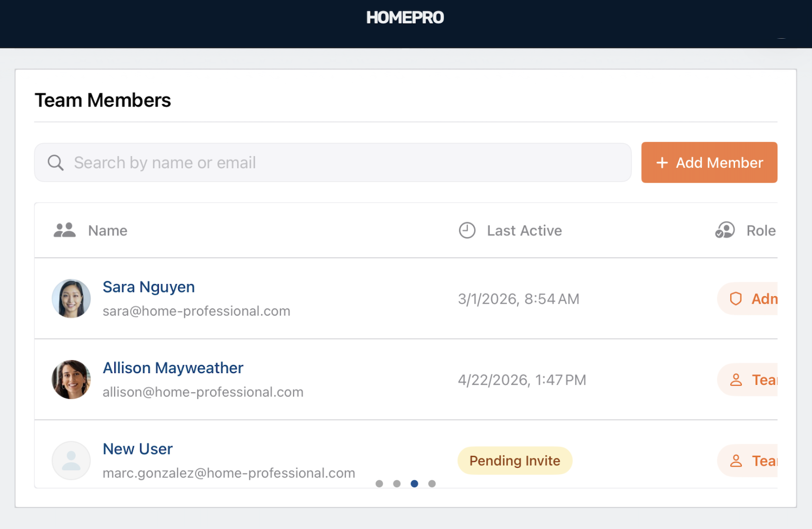Click the person icon in New User's role badge

coord(736,461)
